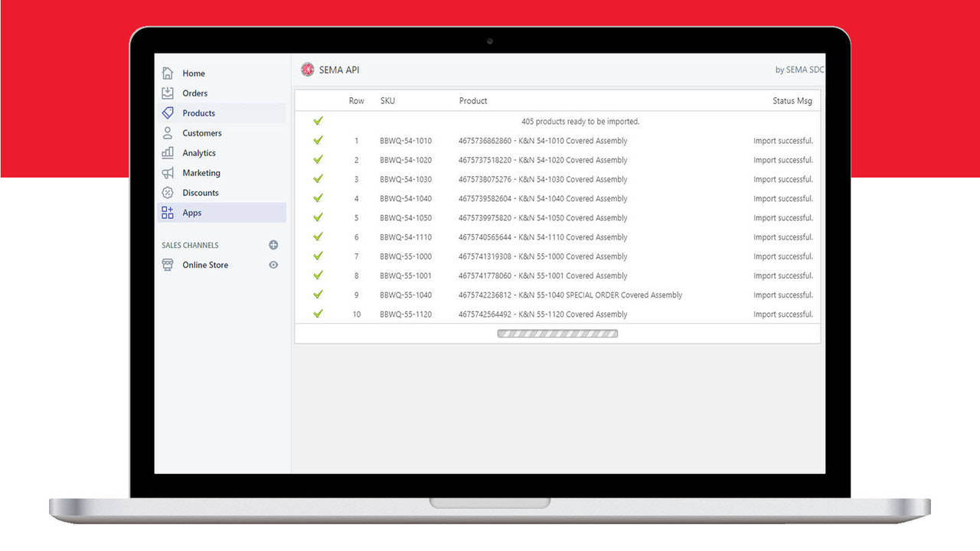Viewport: 980px width, 551px height.
Task: Click Import successful status for BBWQ-54-1020
Action: [783, 160]
